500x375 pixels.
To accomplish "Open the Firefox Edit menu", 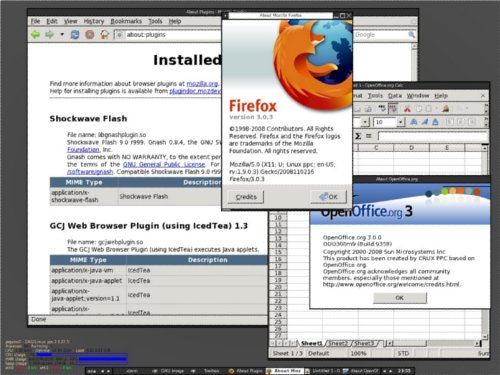I will pyautogui.click(x=52, y=21).
